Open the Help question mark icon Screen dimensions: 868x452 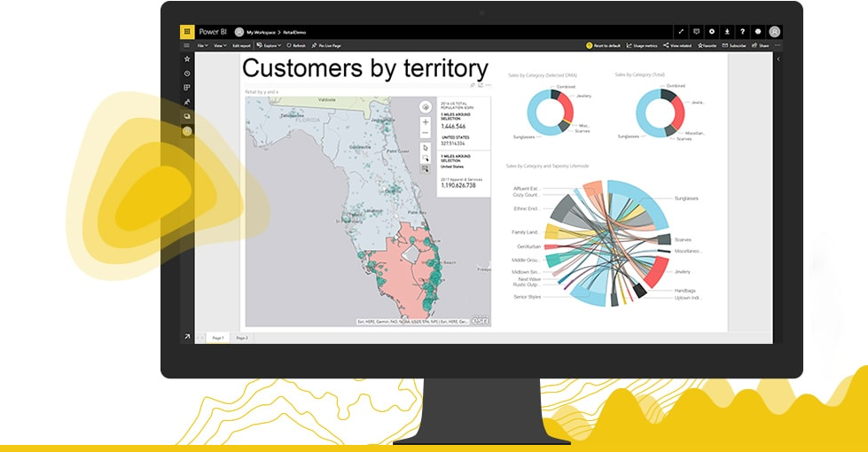742,31
